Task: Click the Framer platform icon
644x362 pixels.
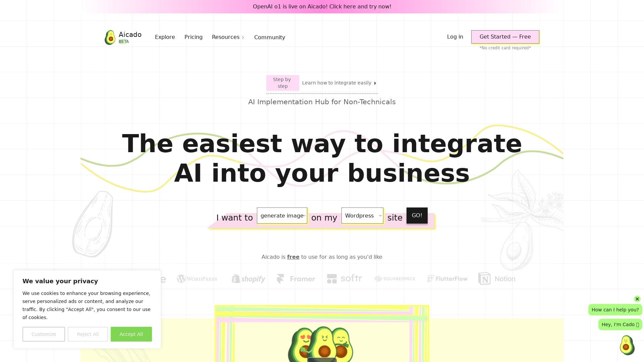Action: coord(296,279)
